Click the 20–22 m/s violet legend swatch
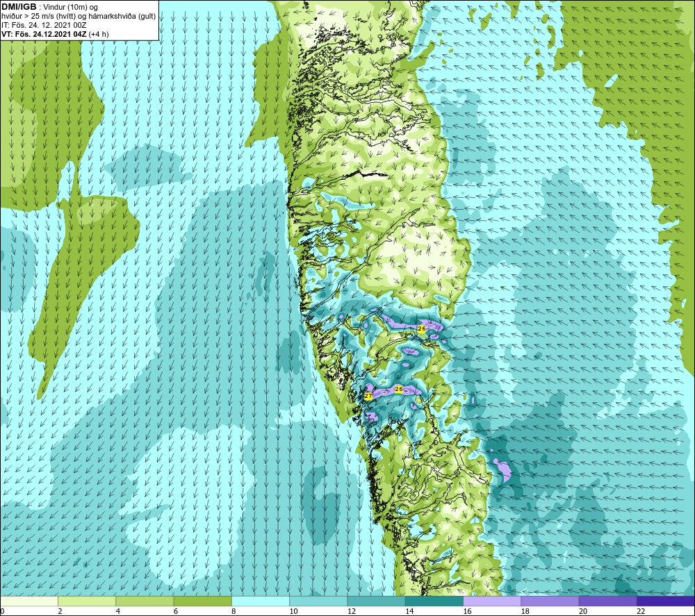This screenshot has width=695, height=616. tap(607, 601)
